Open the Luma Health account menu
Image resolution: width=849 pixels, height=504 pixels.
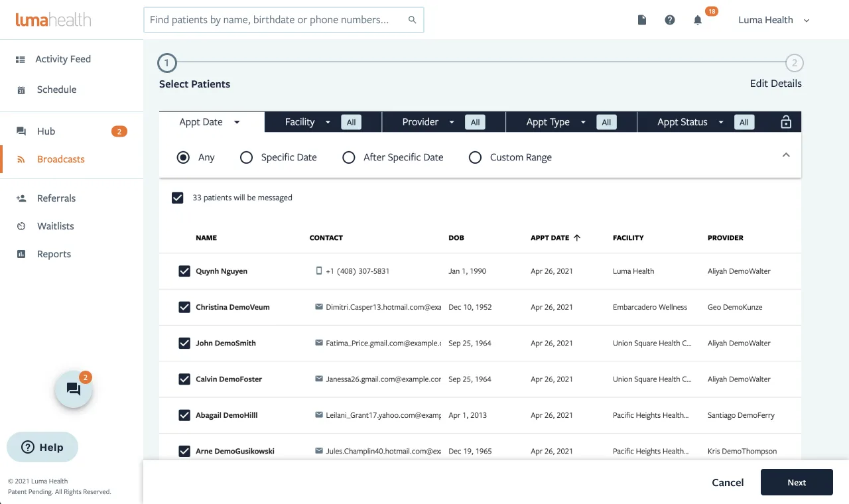[x=774, y=20]
